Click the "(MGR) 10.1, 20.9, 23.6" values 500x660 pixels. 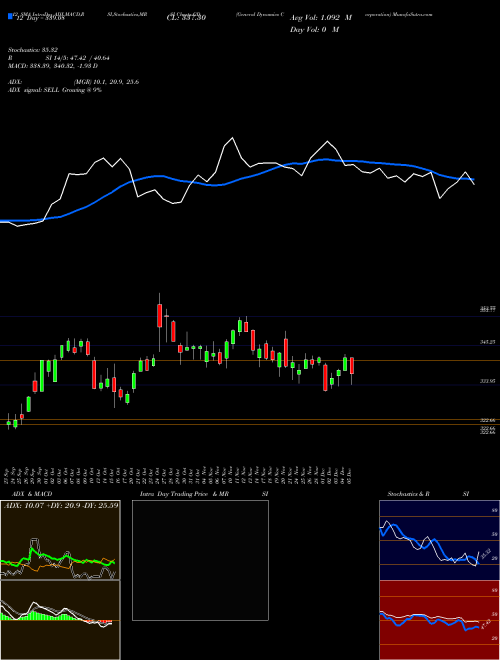tap(106, 82)
